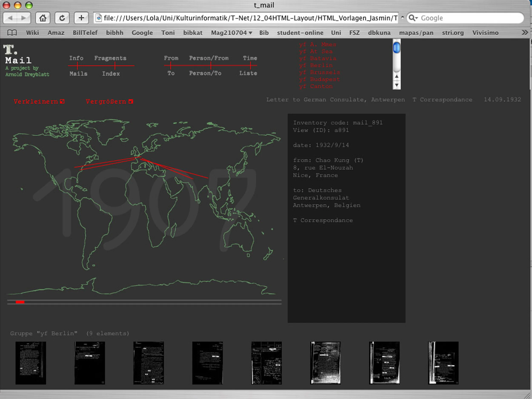Click the Vergrößern enlarge icon
This screenshot has width=532, height=399.
click(131, 101)
